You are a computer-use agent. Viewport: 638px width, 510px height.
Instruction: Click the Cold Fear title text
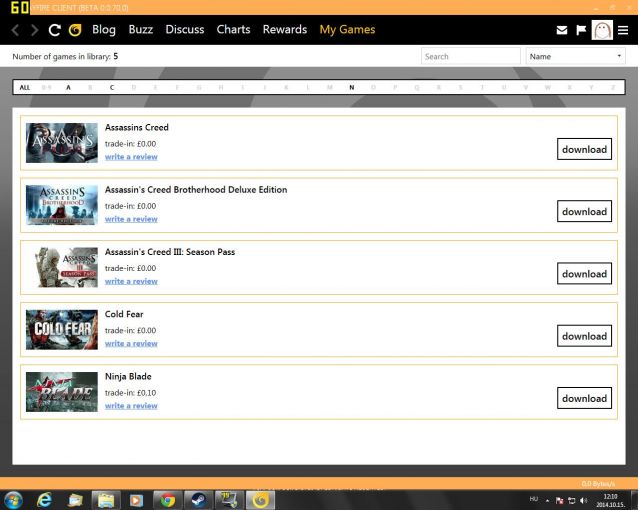(124, 314)
